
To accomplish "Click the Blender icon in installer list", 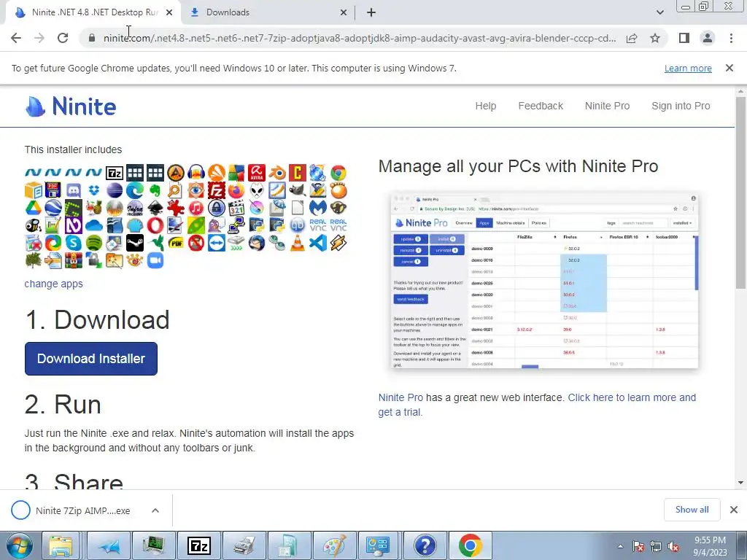I will [277, 172].
